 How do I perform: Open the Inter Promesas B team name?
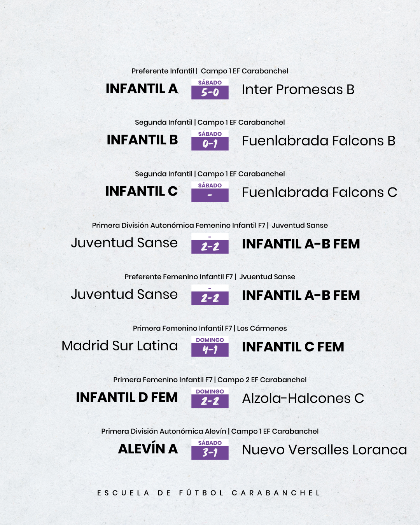tap(298, 89)
